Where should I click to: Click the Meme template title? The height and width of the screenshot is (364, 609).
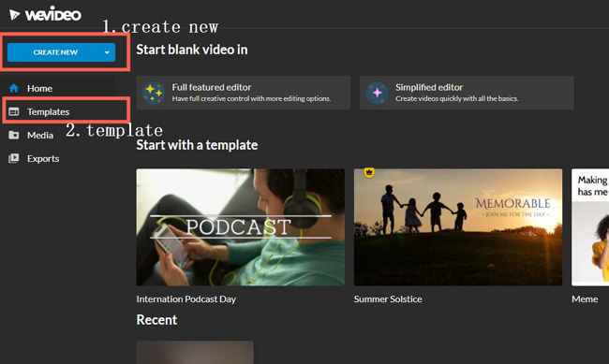tap(585, 299)
